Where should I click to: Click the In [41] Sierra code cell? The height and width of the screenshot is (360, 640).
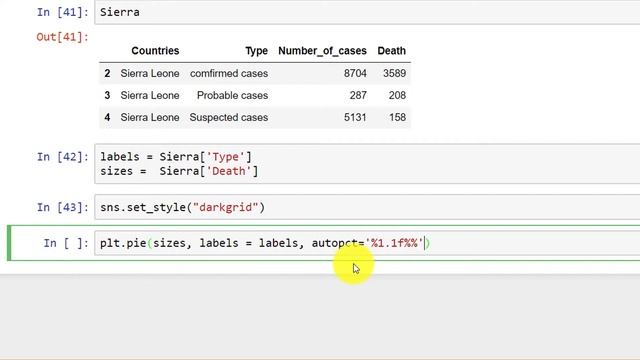(367, 12)
